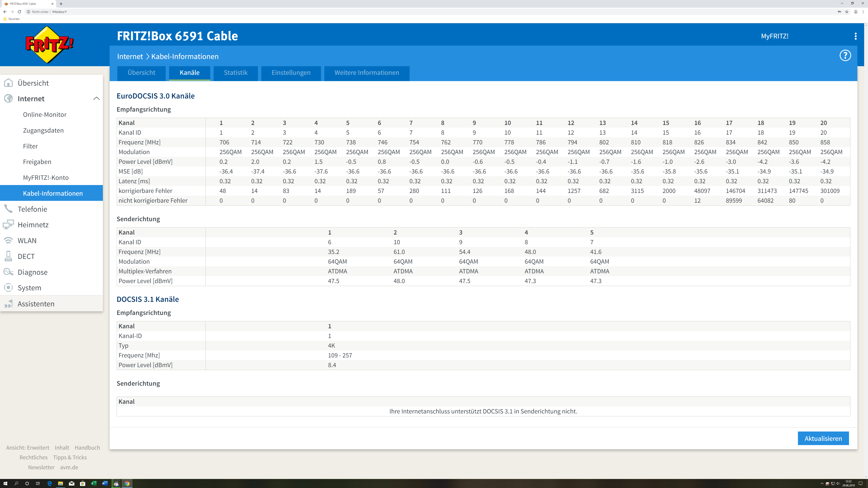868x488 pixels.
Task: Click the Aktualisieren button
Action: point(823,439)
